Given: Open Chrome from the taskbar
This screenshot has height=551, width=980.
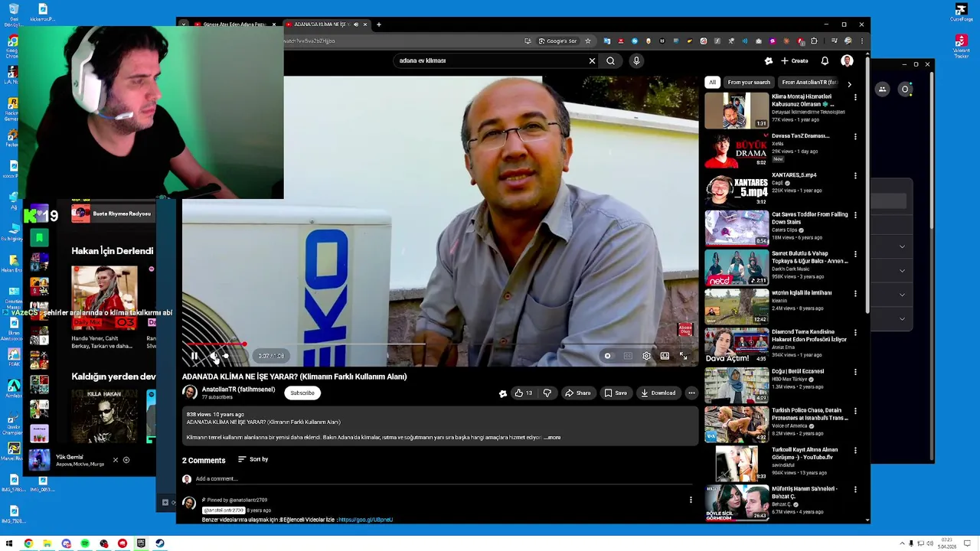Looking at the screenshot, I should pyautogui.click(x=28, y=543).
